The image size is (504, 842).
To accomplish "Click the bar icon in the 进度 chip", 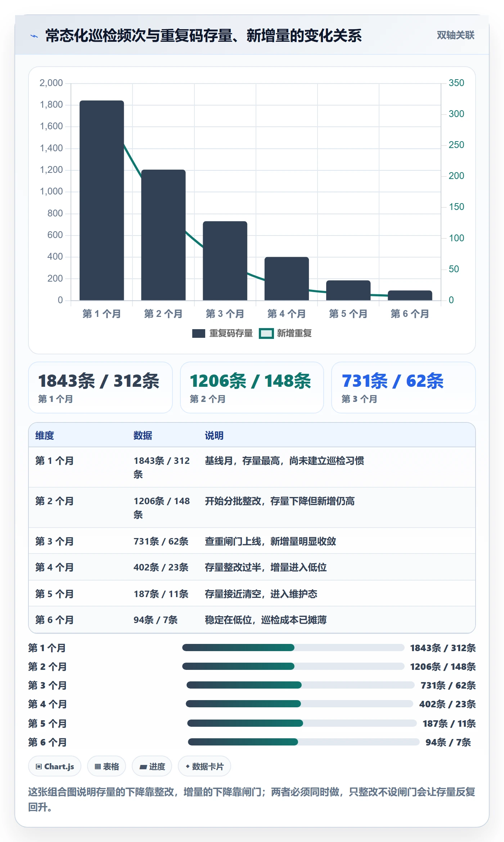I will (x=143, y=767).
